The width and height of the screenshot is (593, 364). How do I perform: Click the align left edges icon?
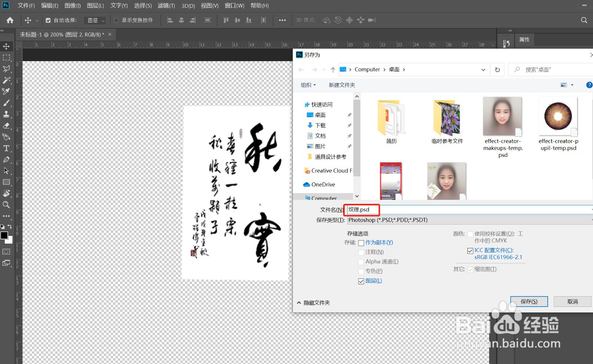click(170, 20)
